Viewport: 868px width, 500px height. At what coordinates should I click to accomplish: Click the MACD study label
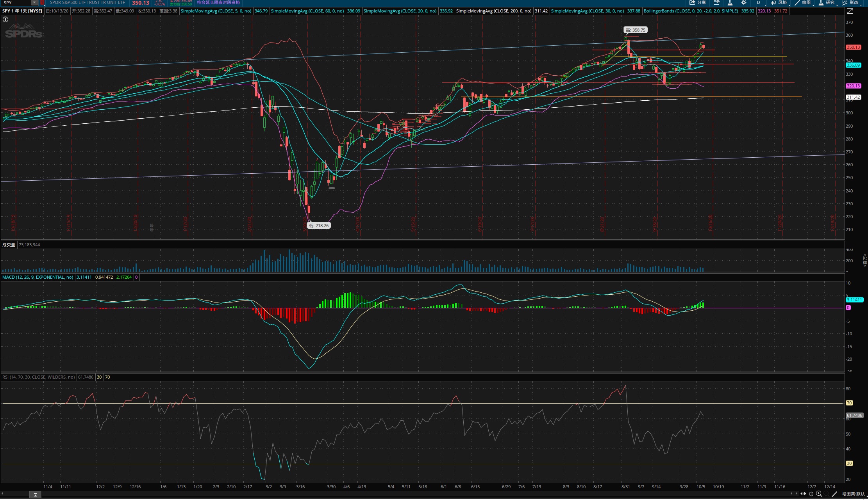[38, 277]
